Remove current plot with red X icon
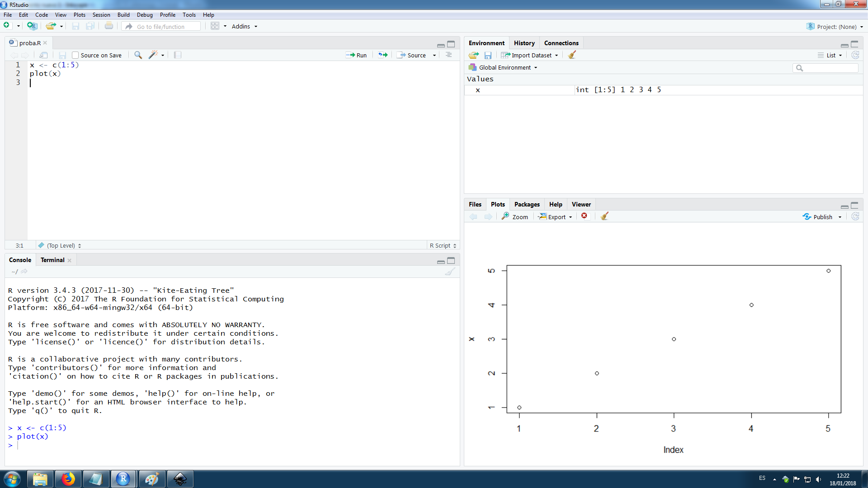868x488 pixels. [x=584, y=216]
